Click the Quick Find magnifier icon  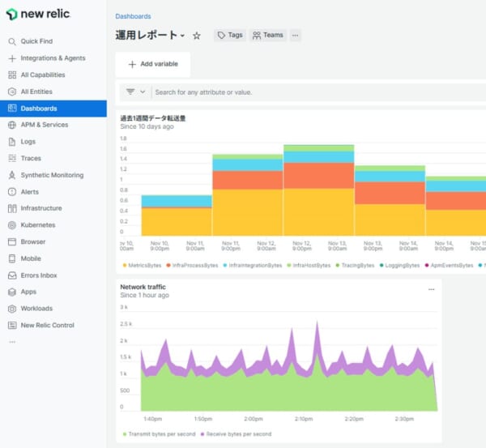click(x=12, y=41)
